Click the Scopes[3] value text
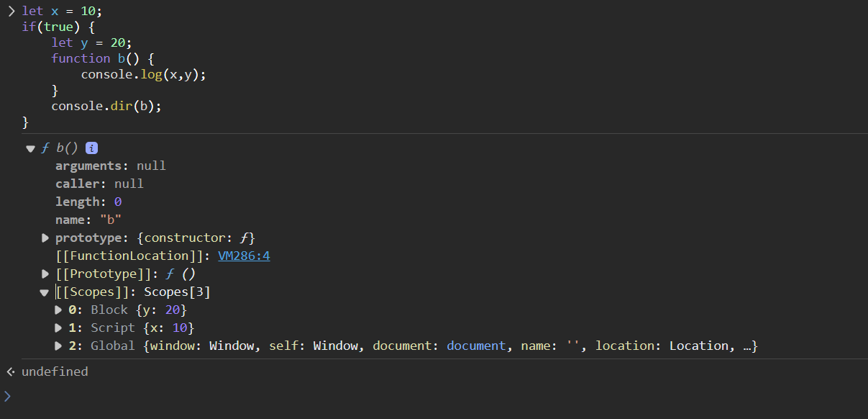The height and width of the screenshot is (419, 868). pos(177,292)
